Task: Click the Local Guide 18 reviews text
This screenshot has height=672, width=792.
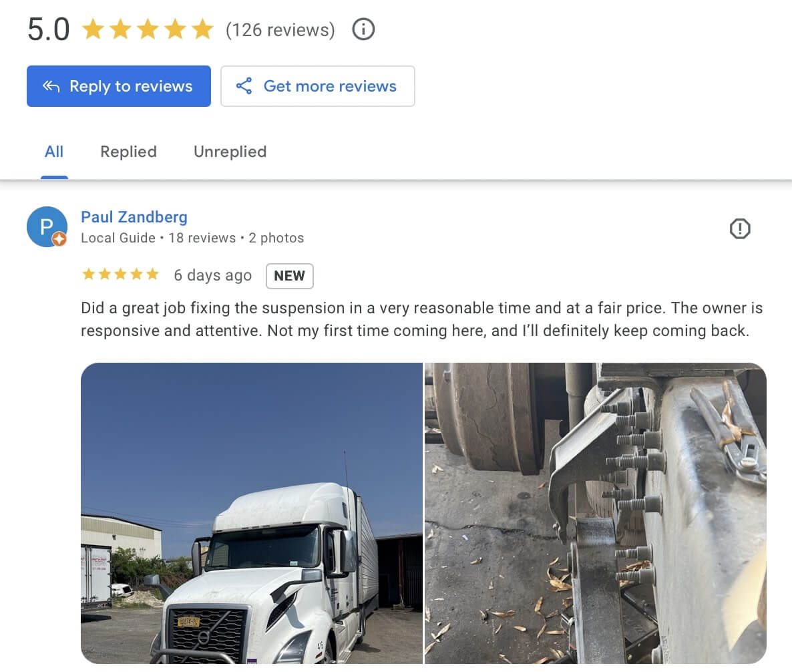Action: tap(158, 238)
